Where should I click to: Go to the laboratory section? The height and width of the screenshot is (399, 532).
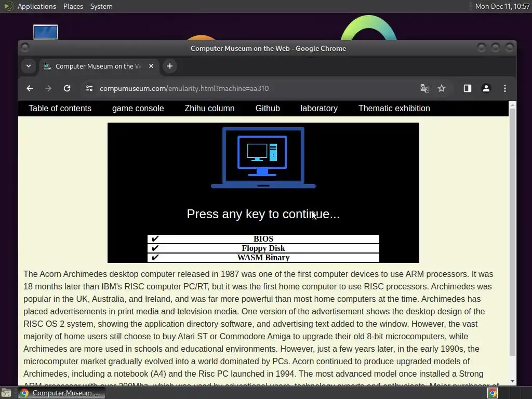[x=319, y=108]
